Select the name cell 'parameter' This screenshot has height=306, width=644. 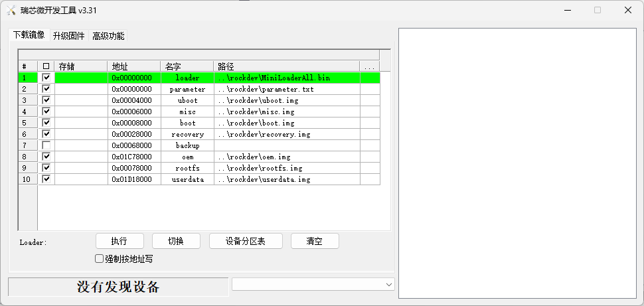pos(187,89)
